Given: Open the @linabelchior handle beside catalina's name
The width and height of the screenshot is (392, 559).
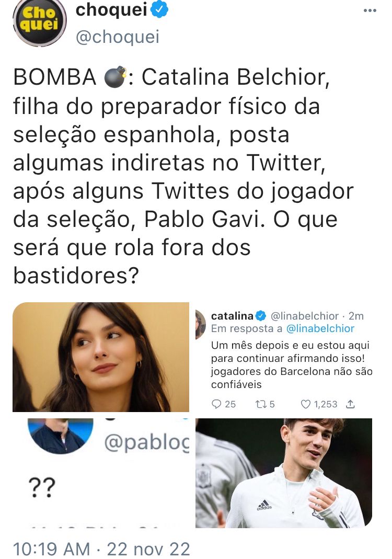Looking at the screenshot, I should click(x=305, y=316).
